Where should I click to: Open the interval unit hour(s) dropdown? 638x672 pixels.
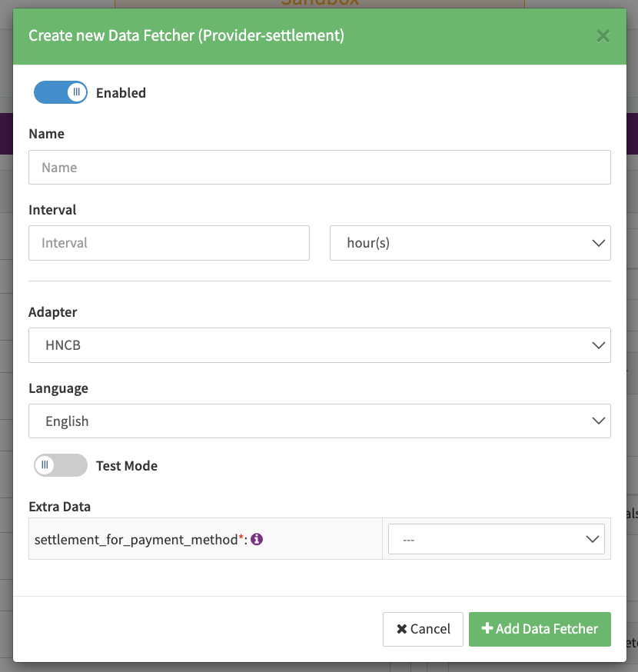click(x=470, y=243)
